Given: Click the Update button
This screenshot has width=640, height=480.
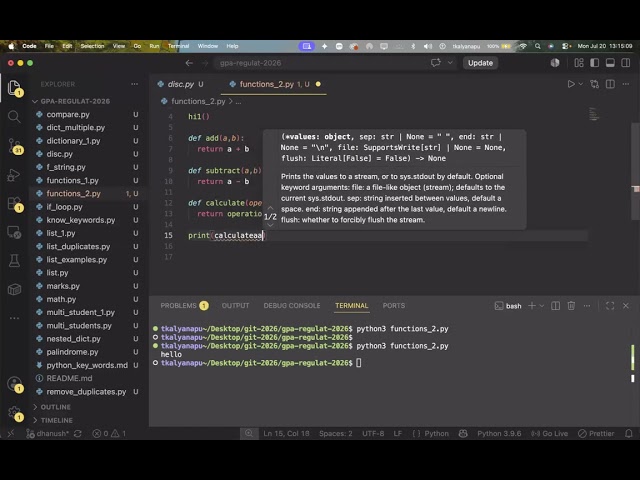Looking at the screenshot, I should click(x=480, y=63).
